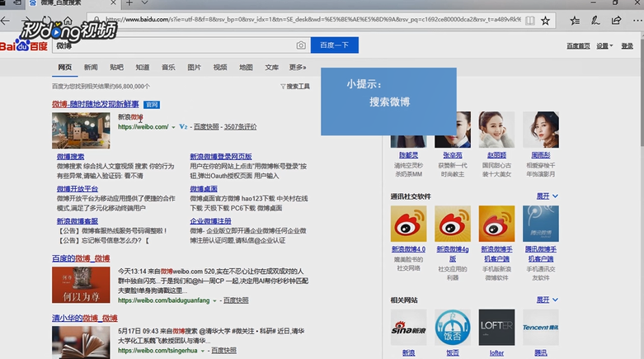Open the browser home page icon
Screen dimensions: 644x359
pyautogui.click(x=68, y=20)
